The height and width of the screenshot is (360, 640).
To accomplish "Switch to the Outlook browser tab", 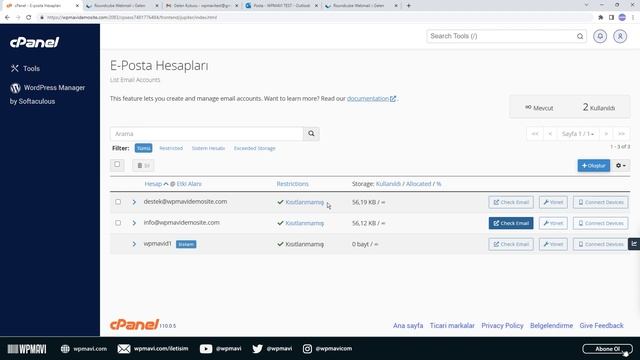I will pos(282,6).
